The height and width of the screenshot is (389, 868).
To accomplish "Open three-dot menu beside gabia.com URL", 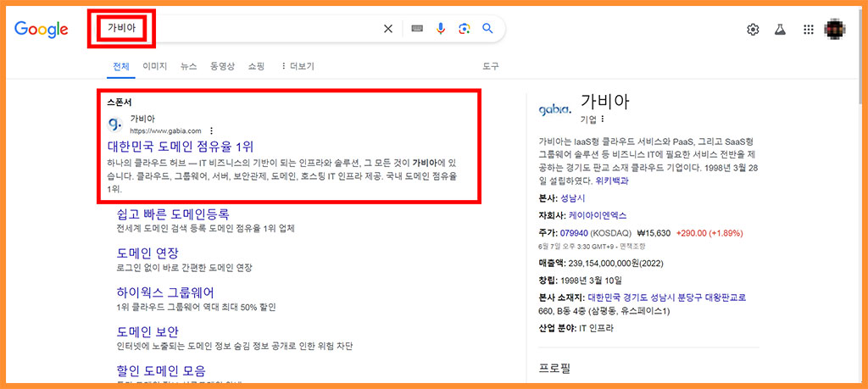I will tap(211, 131).
